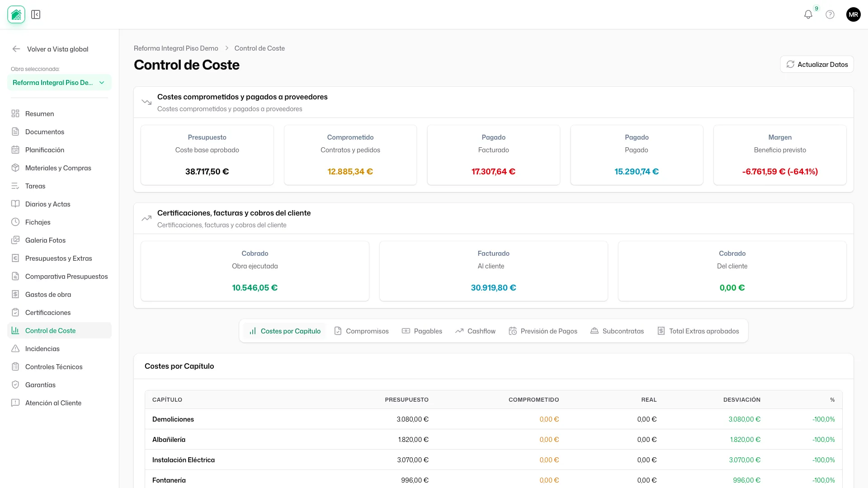The width and height of the screenshot is (868, 488).
Task: Click the Facturado 30.919,80 € card
Action: pos(494,271)
